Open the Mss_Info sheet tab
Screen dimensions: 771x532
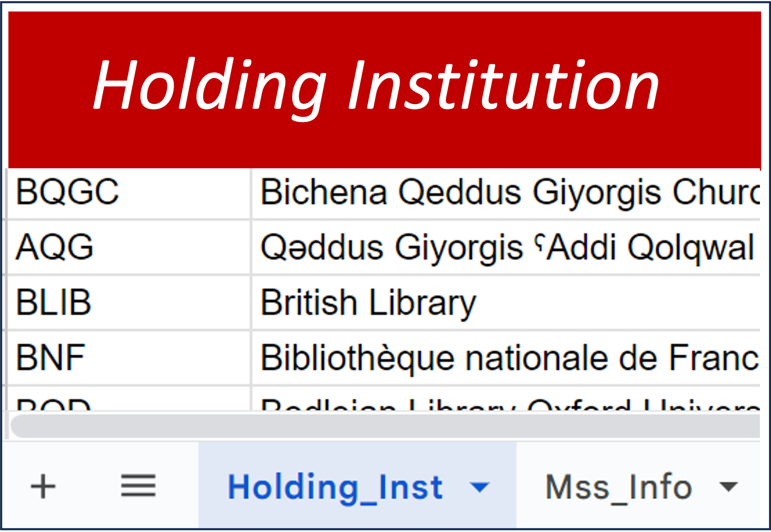[618, 487]
